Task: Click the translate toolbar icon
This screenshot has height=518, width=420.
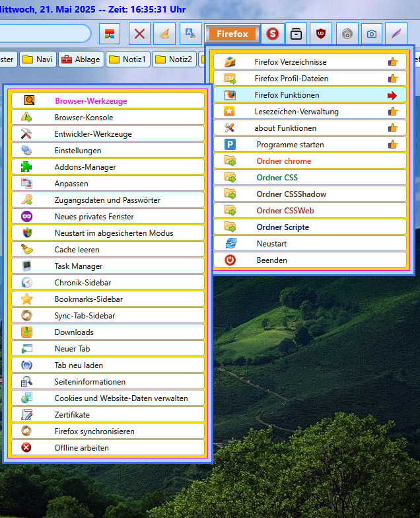Action: tap(190, 34)
